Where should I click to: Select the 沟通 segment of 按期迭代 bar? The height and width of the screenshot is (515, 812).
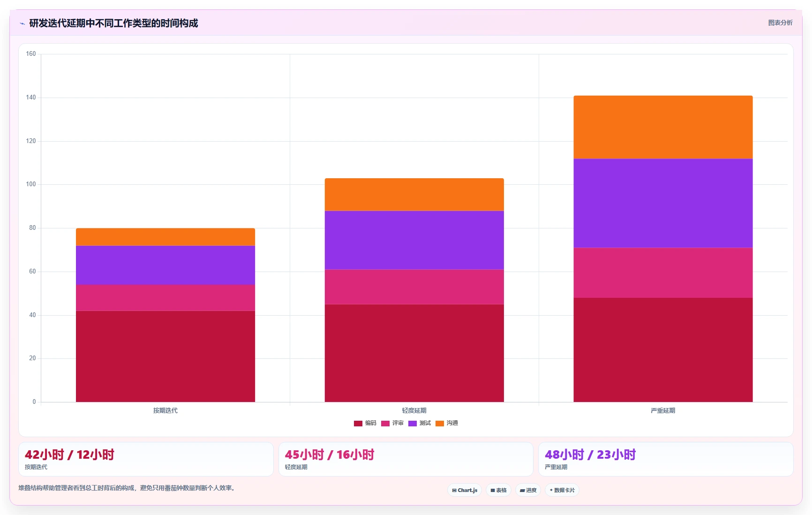[x=165, y=237]
